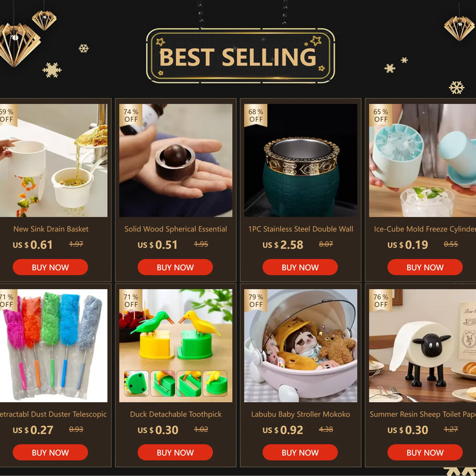This screenshot has width=476, height=476.
Task: Click BUY NOW for Ice-Cube Mold Freeze Cylinder
Action: pos(425,267)
